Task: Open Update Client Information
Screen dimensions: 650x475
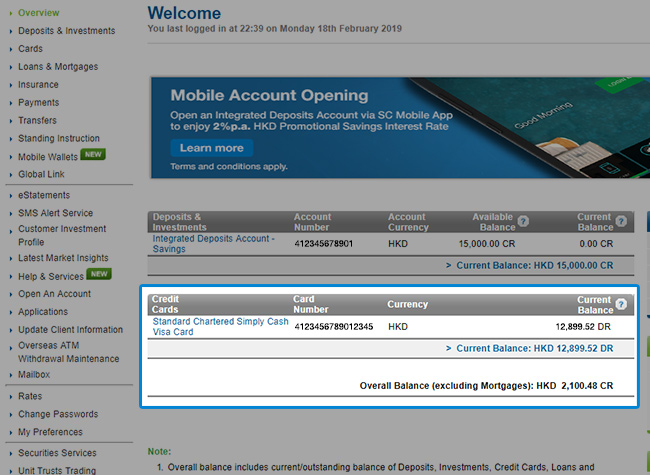Action: point(70,330)
